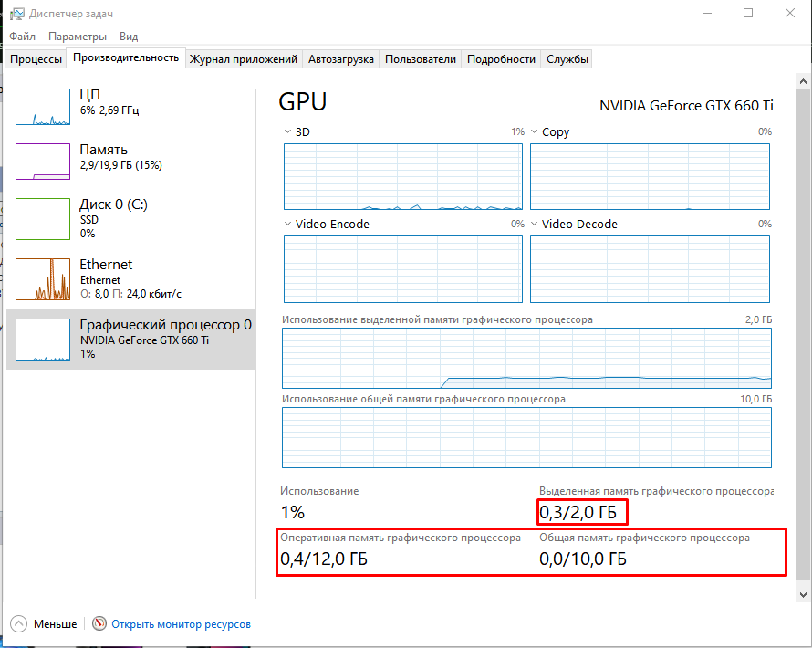Click the Task Manager app icon in title bar

tap(16, 14)
